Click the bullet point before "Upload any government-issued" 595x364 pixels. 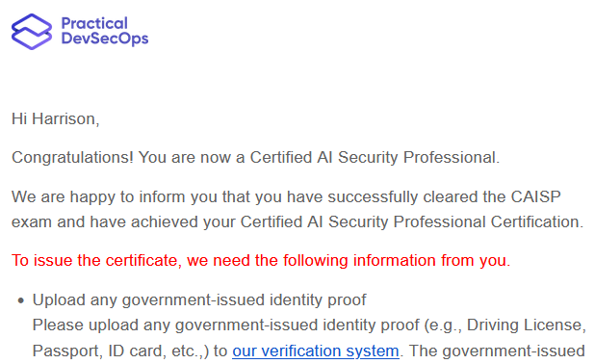(x=21, y=301)
